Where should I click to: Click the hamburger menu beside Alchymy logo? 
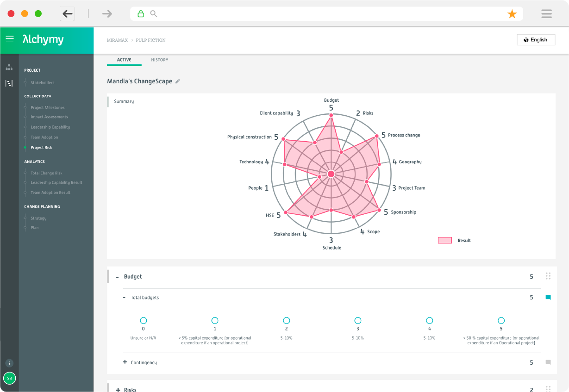(9, 39)
